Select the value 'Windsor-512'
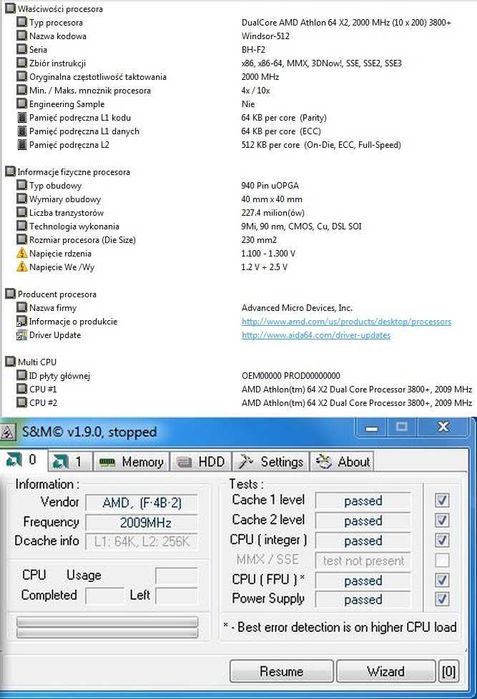This screenshot has height=699, width=477. pos(265,36)
